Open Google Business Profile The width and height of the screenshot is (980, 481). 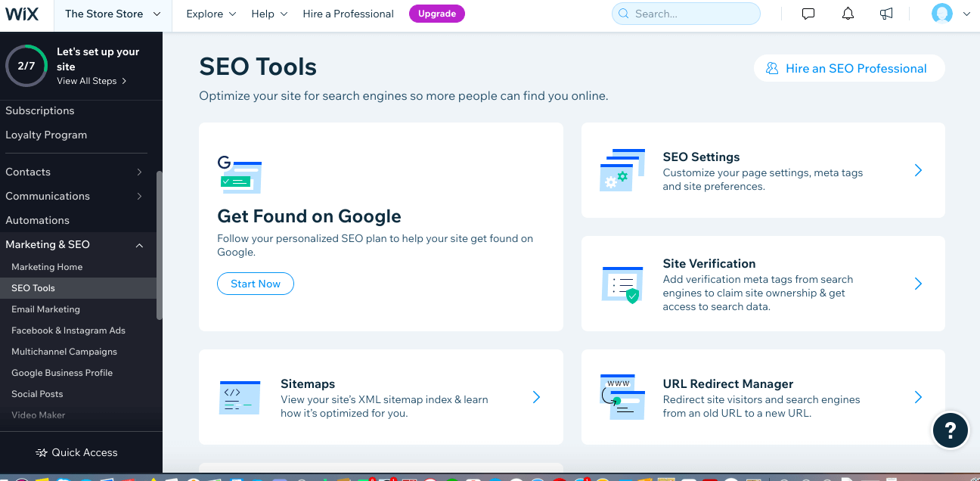click(62, 373)
